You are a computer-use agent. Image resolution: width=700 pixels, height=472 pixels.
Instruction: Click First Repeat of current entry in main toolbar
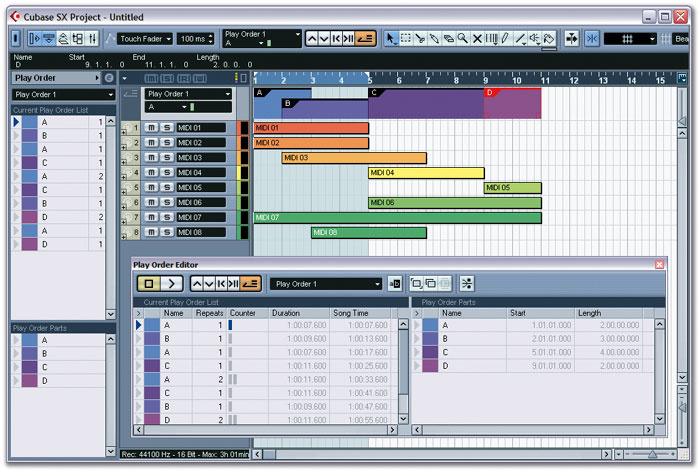point(336,39)
